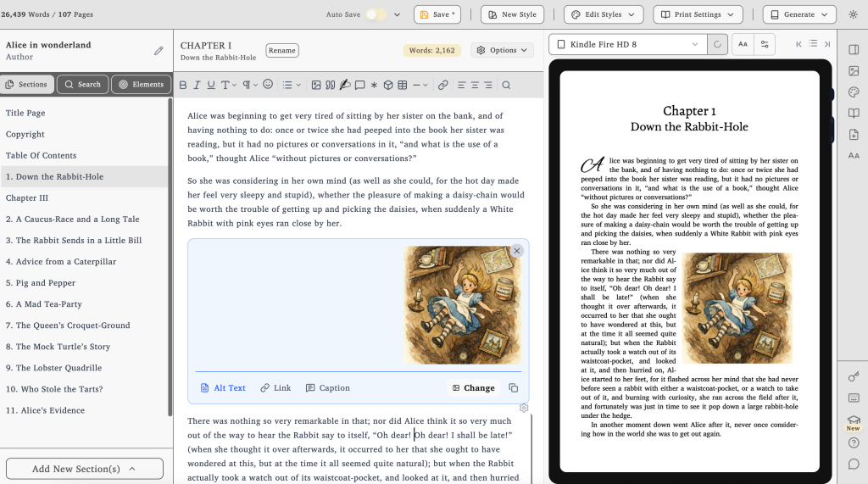Image resolution: width=868 pixels, height=484 pixels.
Task: Click the Rename button for Chapter I
Action: pos(282,50)
